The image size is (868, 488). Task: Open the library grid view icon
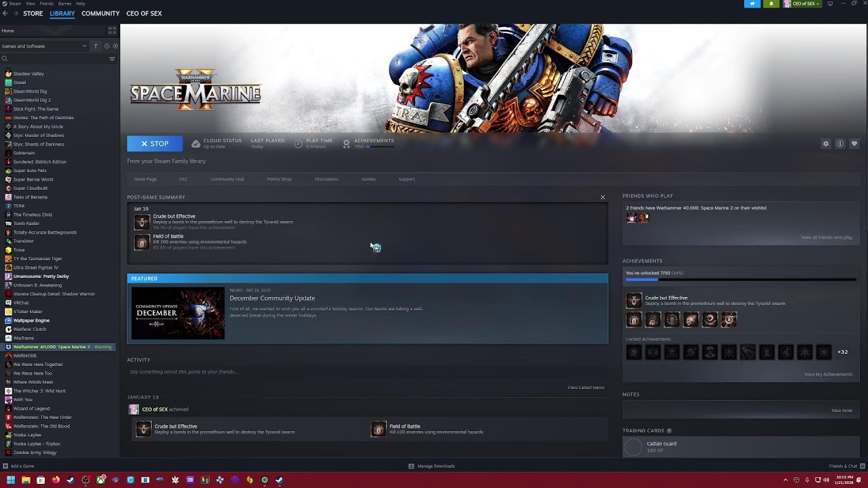click(x=113, y=30)
